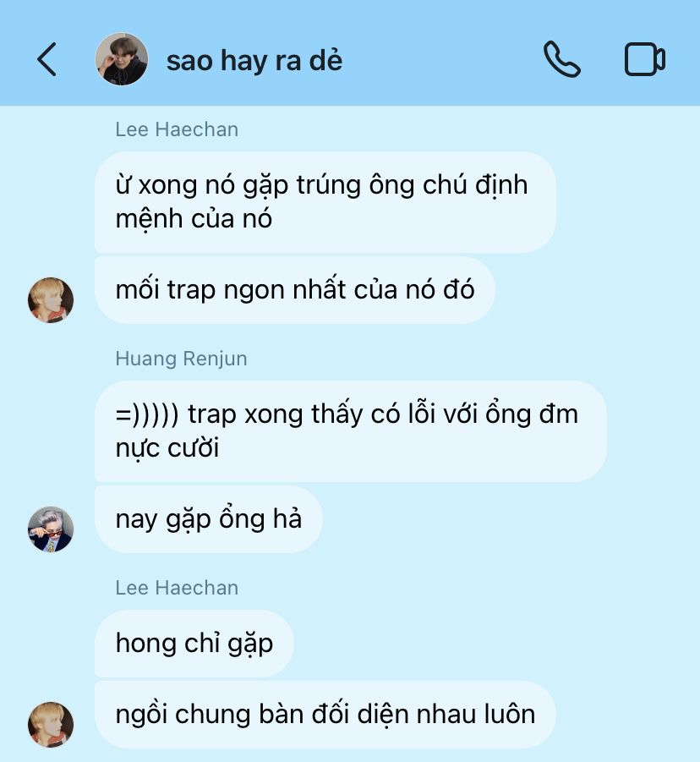
Task: Select message 'trap xong thấy có lỗi với ổng'
Action: [x=351, y=431]
